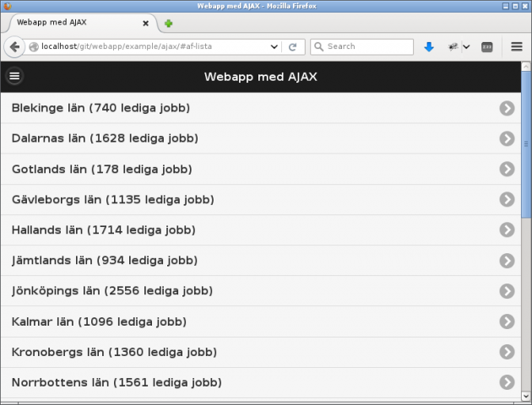Screen dimensions: 532x405
Task: Open the hamburger panel menu in the app header
Action: point(14,76)
